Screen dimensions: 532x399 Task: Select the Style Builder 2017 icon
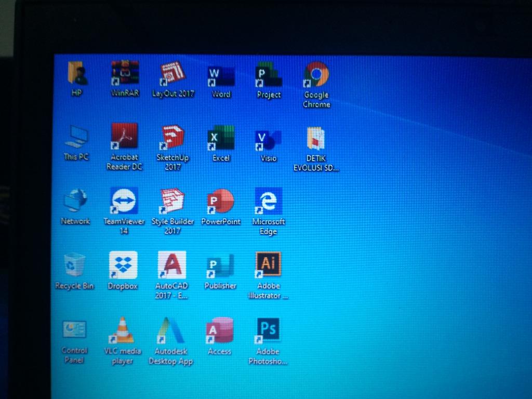[172, 201]
